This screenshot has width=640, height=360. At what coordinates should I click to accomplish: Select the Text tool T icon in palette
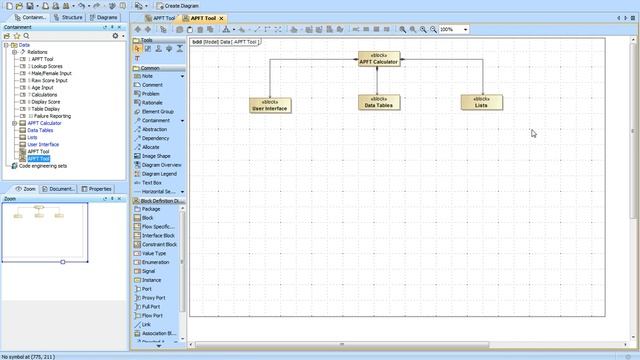click(137, 59)
